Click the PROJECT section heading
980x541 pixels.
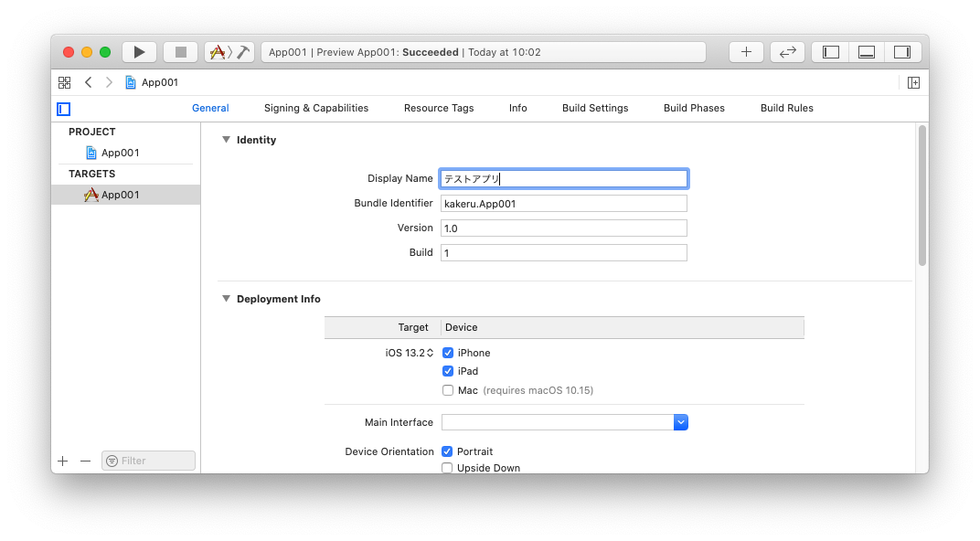pyautogui.click(x=91, y=132)
